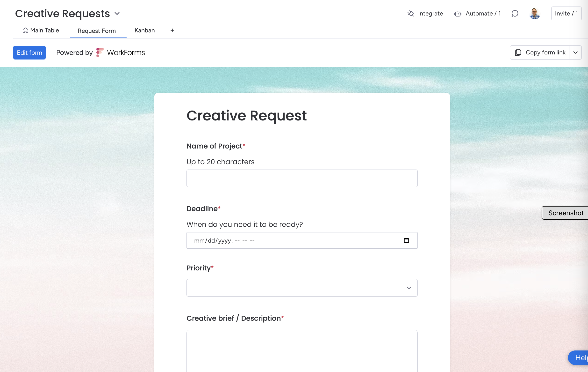Screen dimensions: 588x372
Task: Click the home icon beside Main Table
Action: click(x=25, y=30)
